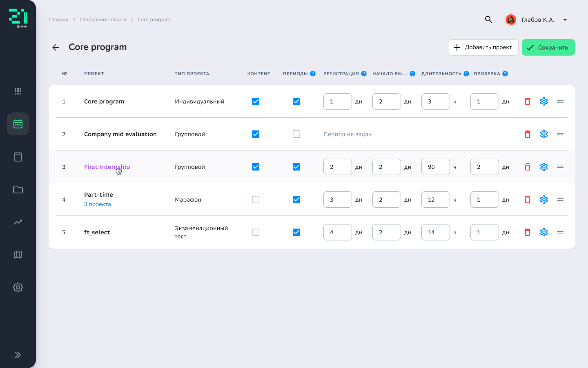Viewport: 588px width, 368px height.
Task: Focus Проверка field for First Internship
Action: point(485,167)
